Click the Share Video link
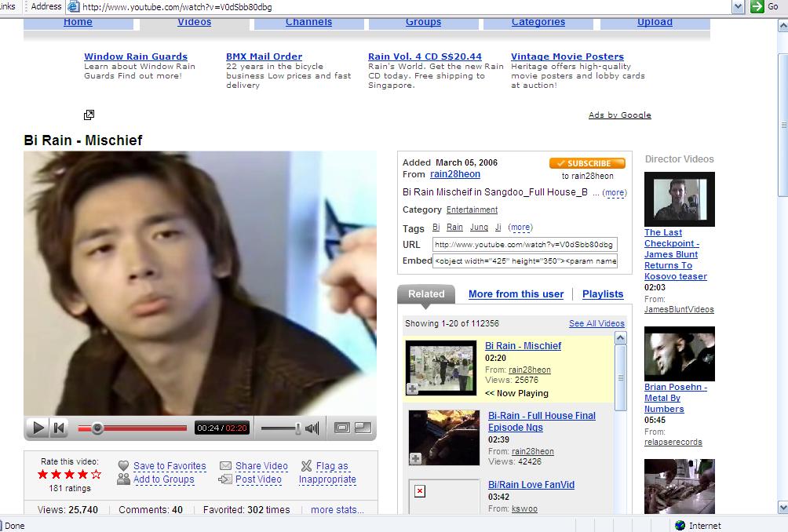The height and width of the screenshot is (532, 788). point(262,465)
